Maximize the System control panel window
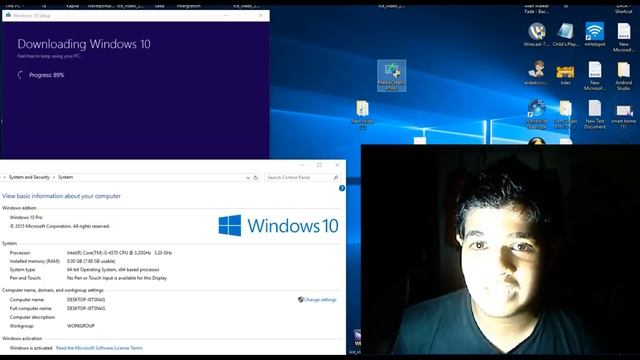 [x=319, y=165]
